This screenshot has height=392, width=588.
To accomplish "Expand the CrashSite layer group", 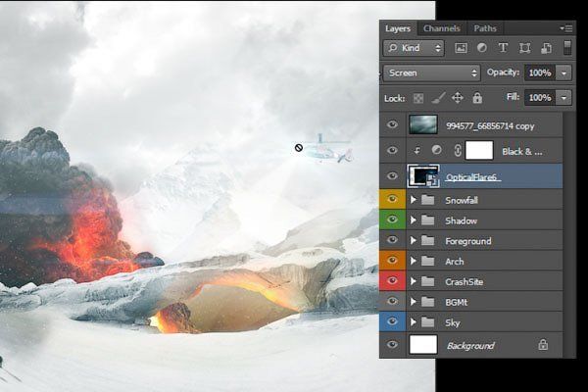I will pyautogui.click(x=414, y=281).
